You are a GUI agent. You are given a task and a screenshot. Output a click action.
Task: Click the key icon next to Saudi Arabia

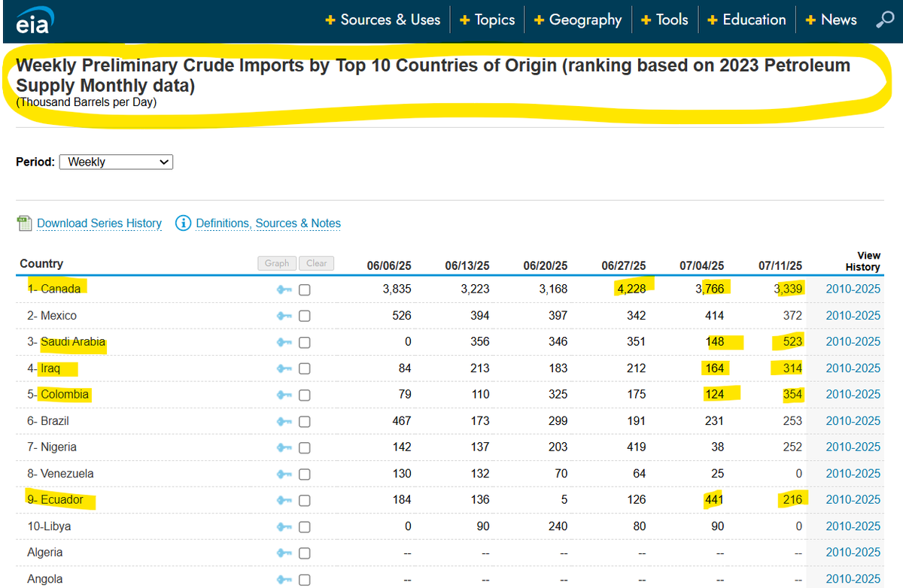click(284, 343)
